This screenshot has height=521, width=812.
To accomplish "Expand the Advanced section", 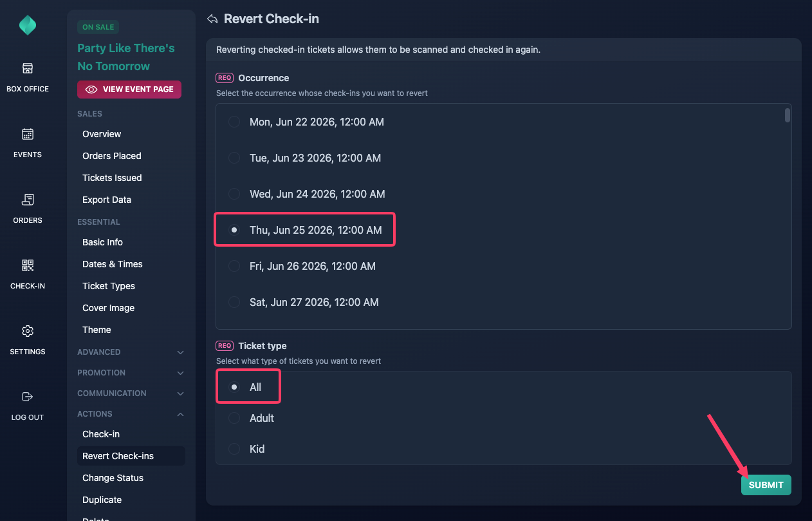I will [x=131, y=352].
